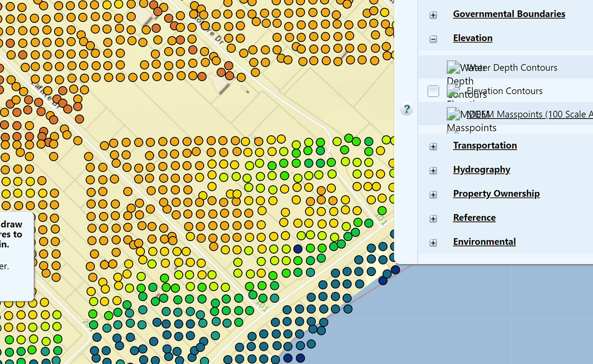This screenshot has width=593, height=364.
Task: Click the Elevation Contours layer thumbnail icon
Action: [x=454, y=91]
